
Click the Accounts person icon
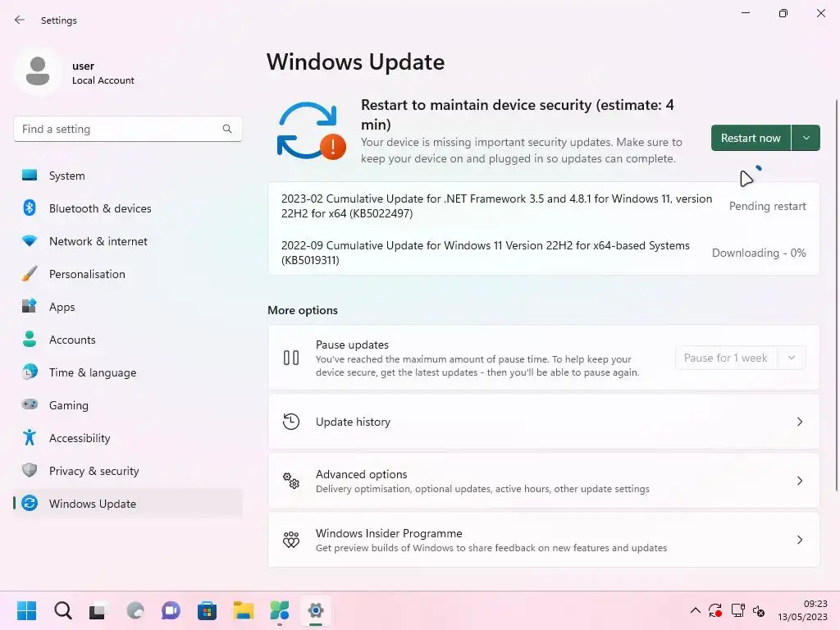(30, 339)
